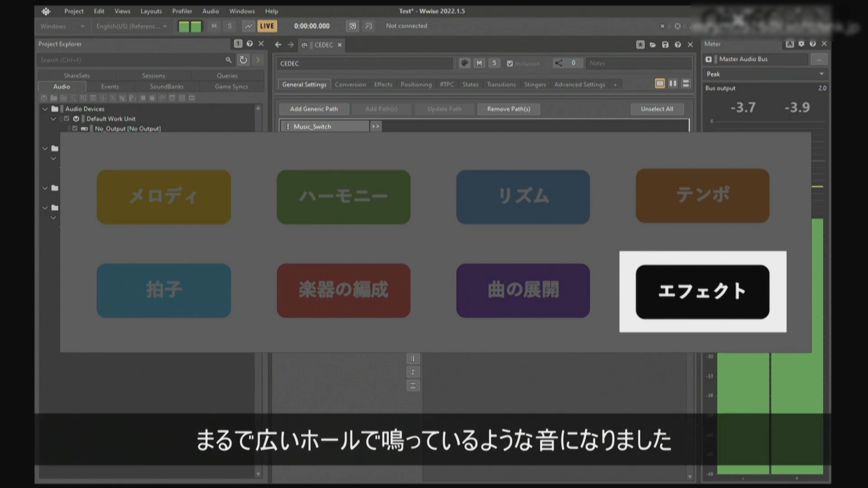Viewport: 868px width, 488px height.
Task: Switch to the Sessions tab
Action: click(153, 76)
